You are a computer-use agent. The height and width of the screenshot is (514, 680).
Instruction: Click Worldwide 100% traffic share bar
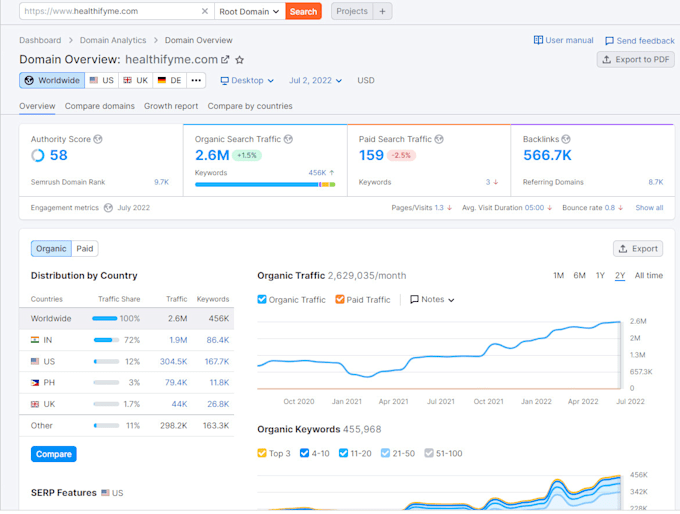[105, 318]
